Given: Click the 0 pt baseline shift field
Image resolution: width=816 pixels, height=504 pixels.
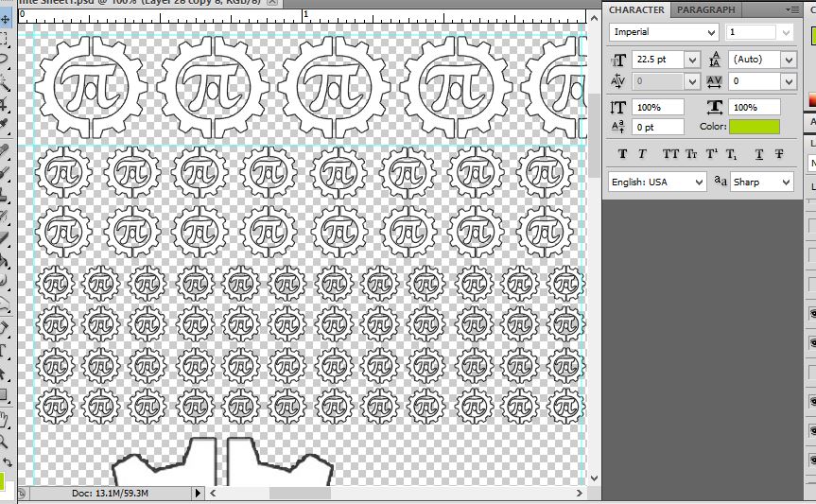Looking at the screenshot, I should 656,127.
